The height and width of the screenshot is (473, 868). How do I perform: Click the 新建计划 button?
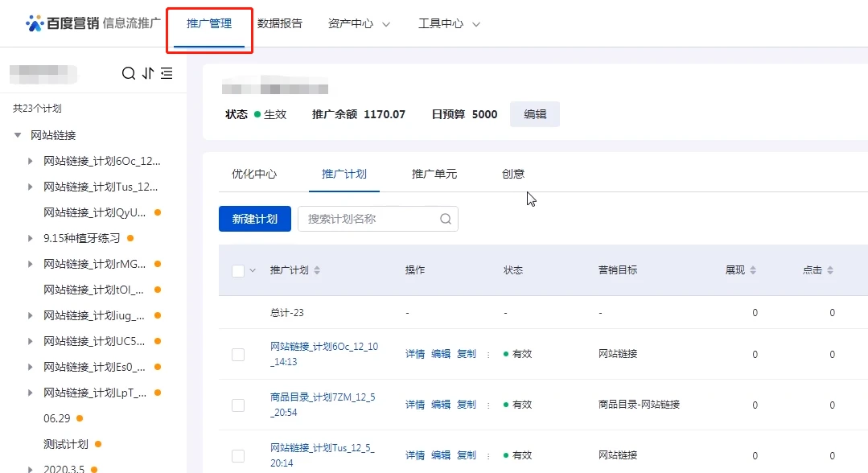point(255,219)
